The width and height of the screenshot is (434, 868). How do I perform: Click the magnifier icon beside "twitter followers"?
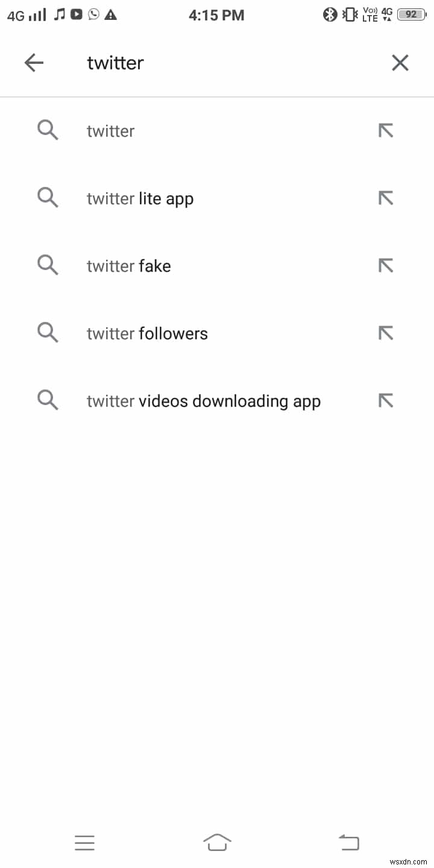point(48,333)
